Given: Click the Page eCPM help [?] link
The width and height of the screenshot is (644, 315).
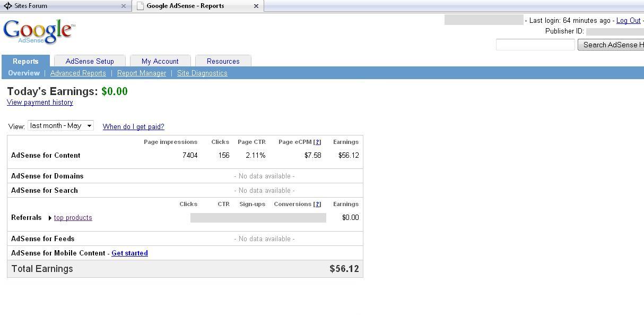Looking at the screenshot, I should click(317, 142).
